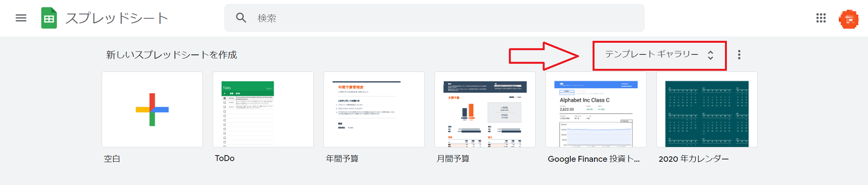
Task: Click the スプレッドシート title text
Action: 117,18
